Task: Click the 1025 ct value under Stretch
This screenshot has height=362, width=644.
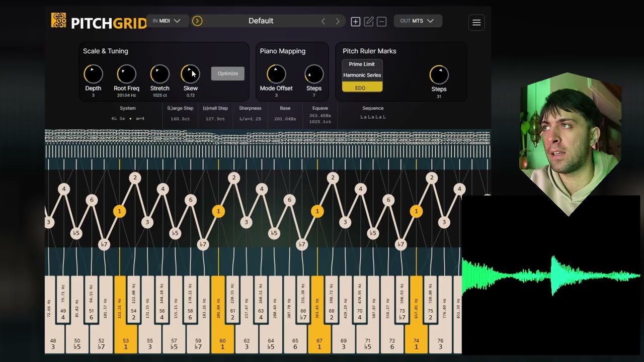Action: coord(160,95)
